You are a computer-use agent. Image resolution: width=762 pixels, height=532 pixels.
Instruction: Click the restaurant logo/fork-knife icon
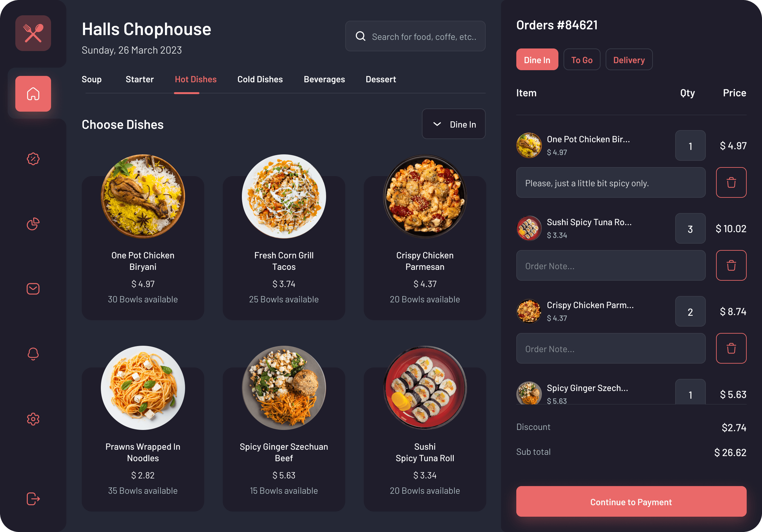(x=33, y=33)
